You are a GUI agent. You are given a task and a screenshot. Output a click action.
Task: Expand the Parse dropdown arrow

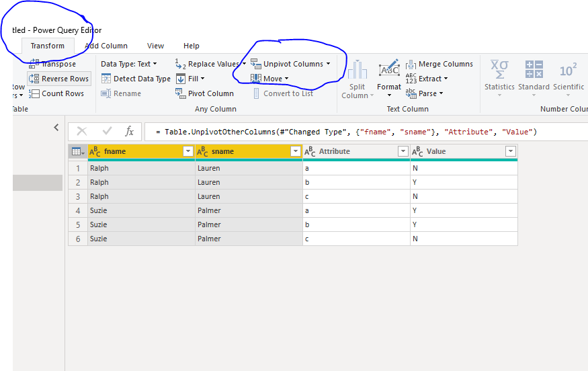441,93
